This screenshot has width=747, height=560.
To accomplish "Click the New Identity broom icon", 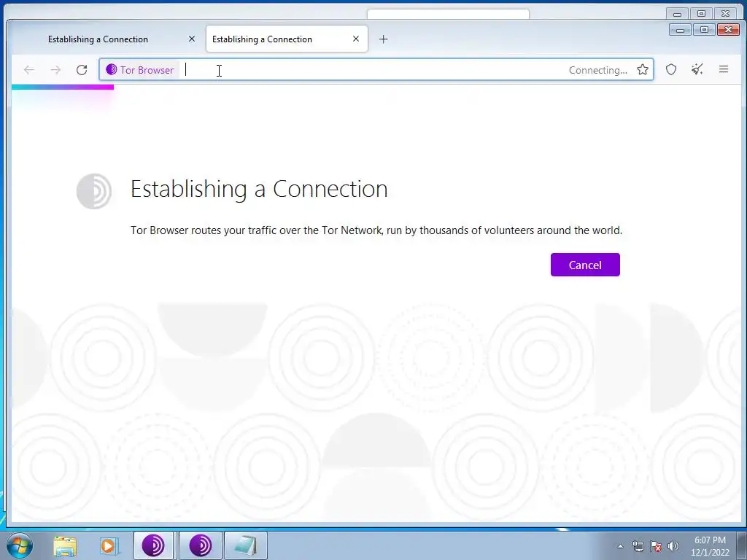I will [697, 70].
